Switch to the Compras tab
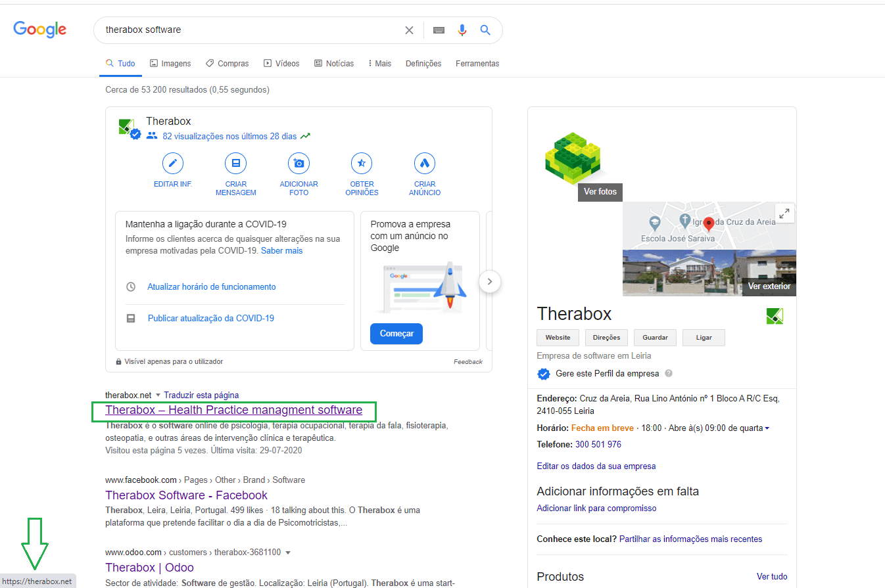Viewport: 885px width, 588px height. [227, 64]
